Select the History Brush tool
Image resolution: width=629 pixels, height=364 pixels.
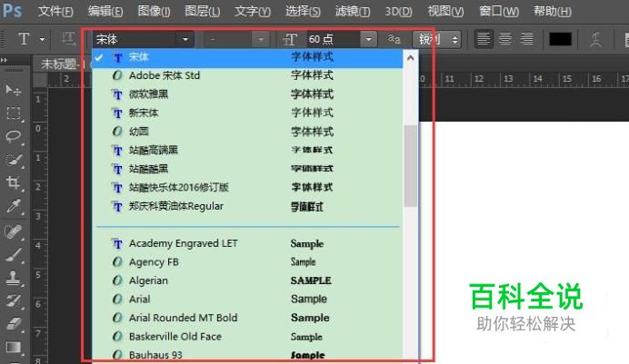[14, 300]
